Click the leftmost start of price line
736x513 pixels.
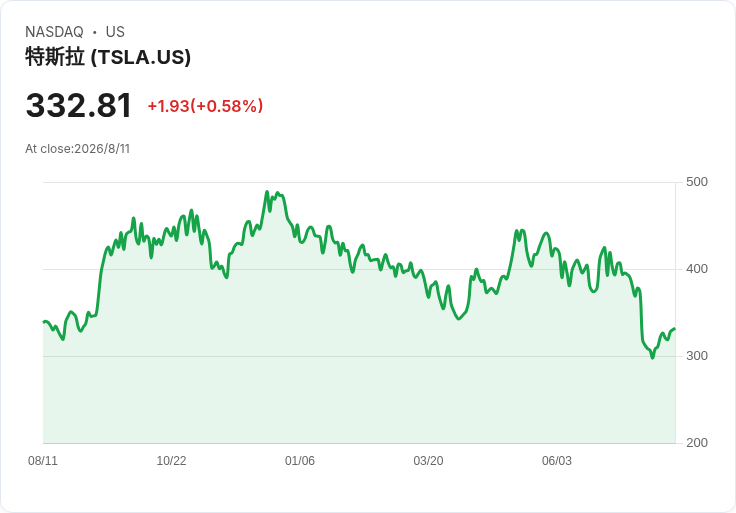tap(44, 322)
